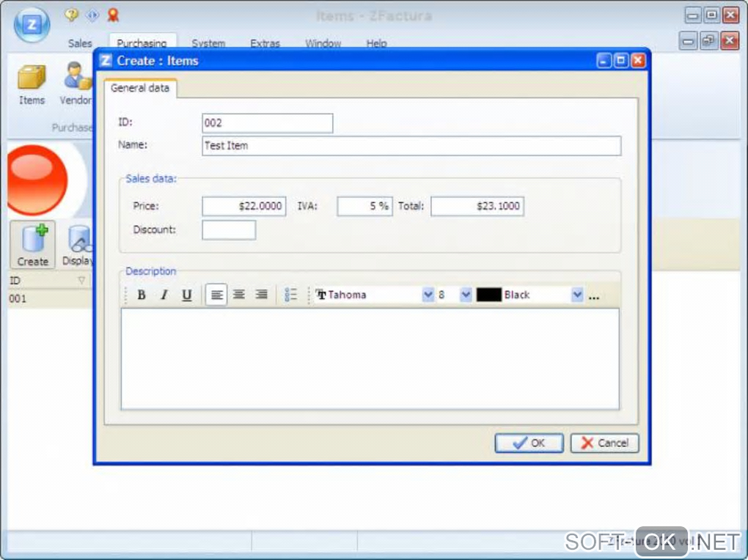Viewport: 748px width, 560px height.
Task: Click the black color swatch
Action: (488, 295)
